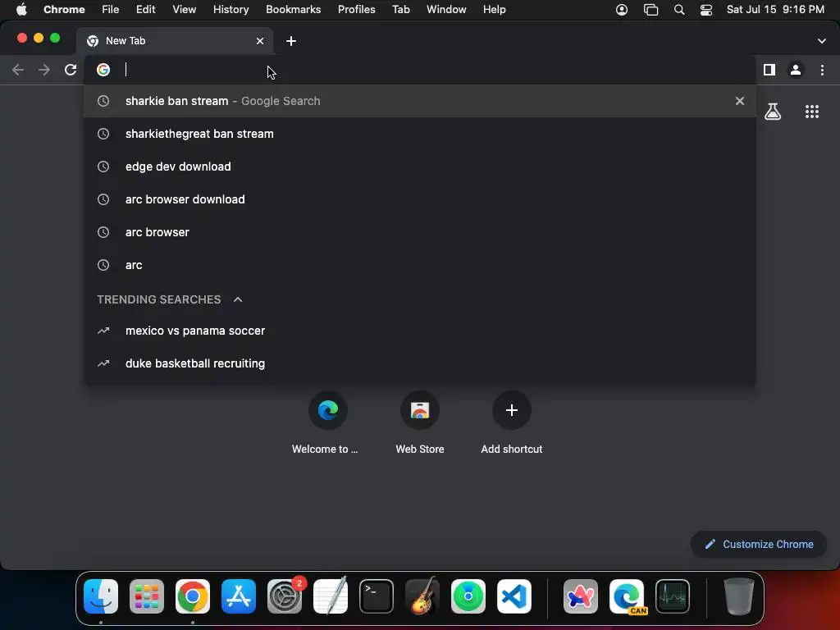Click the Chrome icon in the Dock

(x=193, y=596)
